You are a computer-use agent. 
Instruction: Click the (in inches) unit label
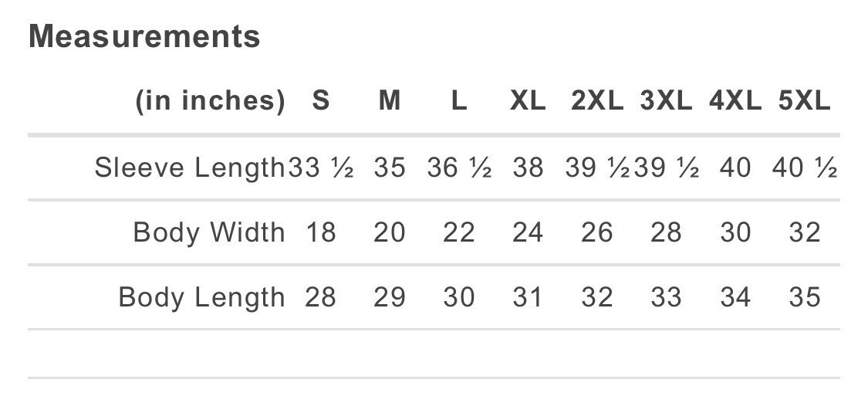pos(211,101)
